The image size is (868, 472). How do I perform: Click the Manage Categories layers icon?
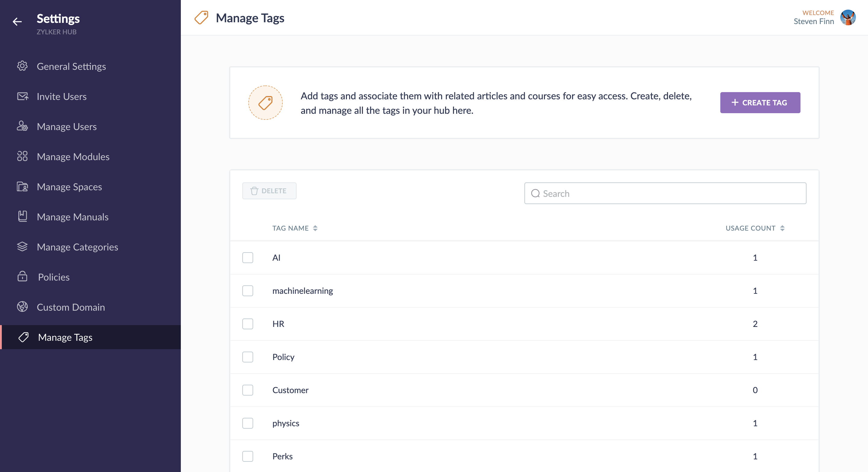22,247
